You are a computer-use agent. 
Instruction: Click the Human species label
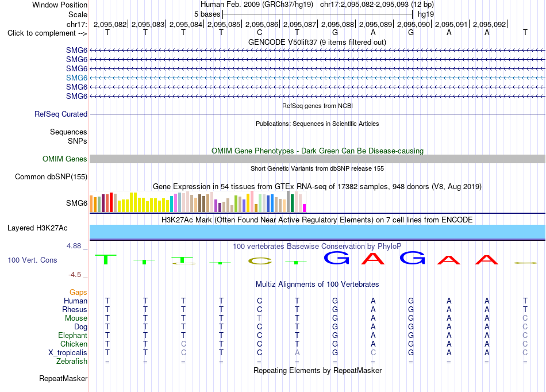pyautogui.click(x=75, y=301)
